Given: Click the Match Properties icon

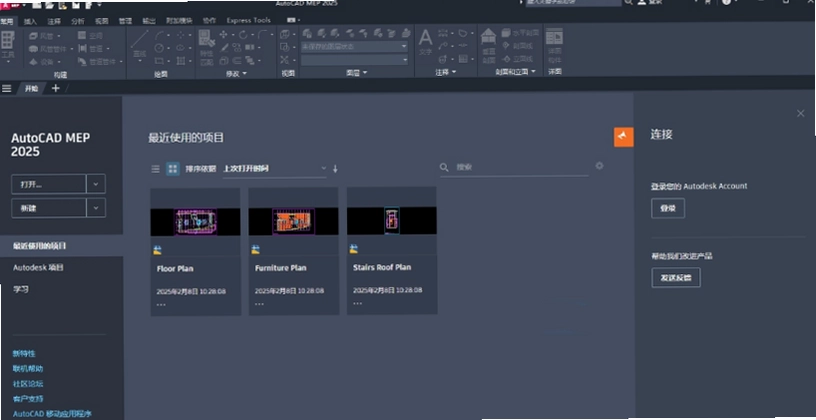Looking at the screenshot, I should pyautogui.click(x=207, y=46).
